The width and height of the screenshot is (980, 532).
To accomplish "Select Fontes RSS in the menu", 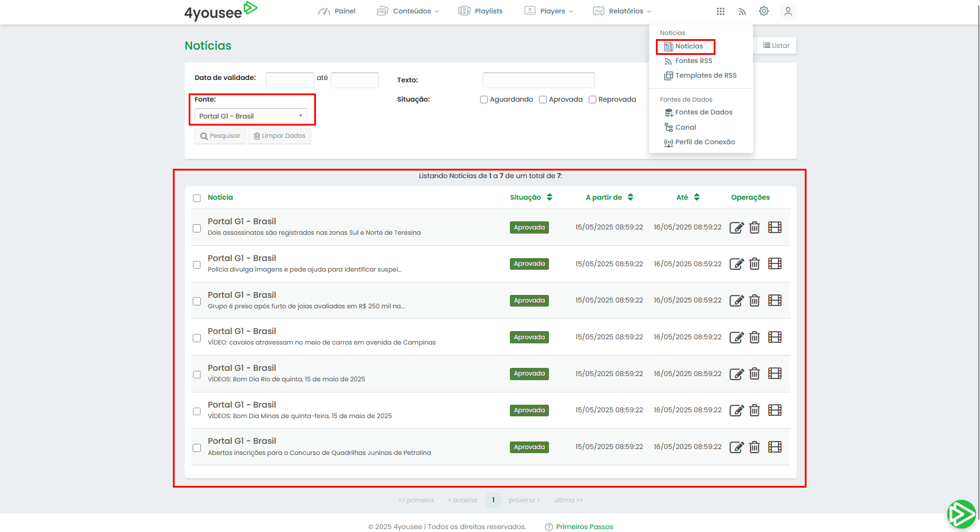I will 689,61.
